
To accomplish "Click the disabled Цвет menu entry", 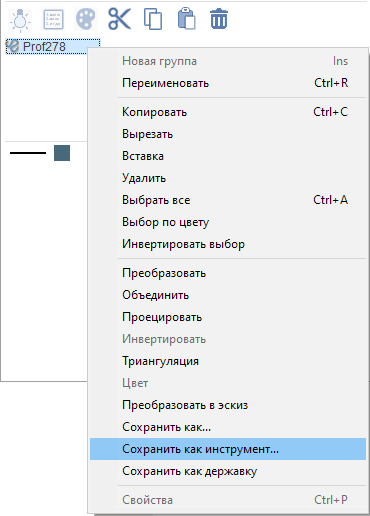I will (x=228, y=383).
